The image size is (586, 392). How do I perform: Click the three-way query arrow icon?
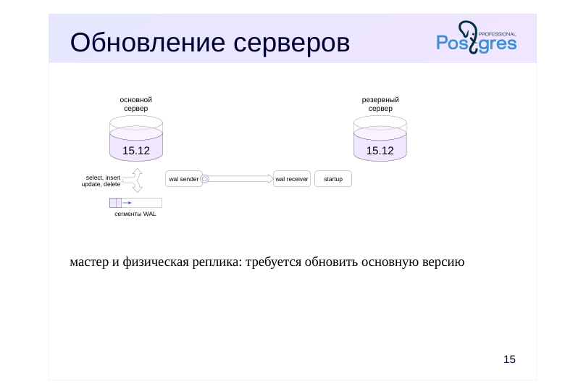133,180
